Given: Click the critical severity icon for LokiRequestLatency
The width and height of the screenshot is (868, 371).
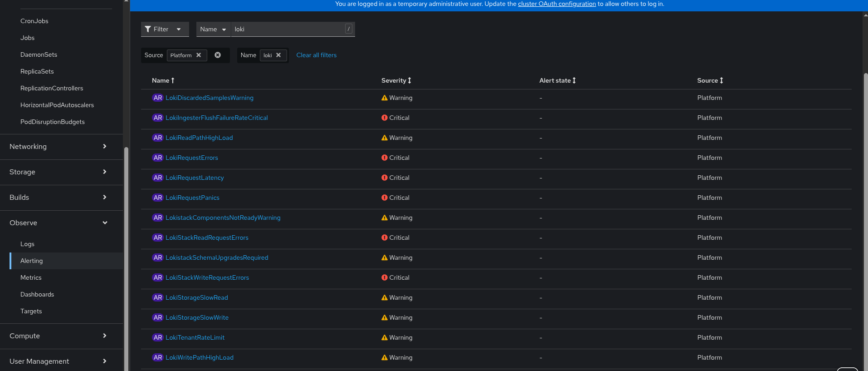Looking at the screenshot, I should [385, 178].
